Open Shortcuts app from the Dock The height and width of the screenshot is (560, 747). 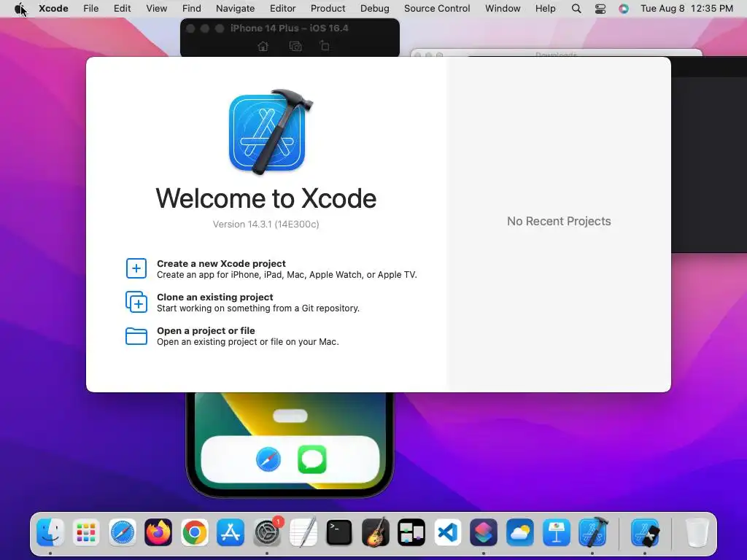click(x=484, y=532)
